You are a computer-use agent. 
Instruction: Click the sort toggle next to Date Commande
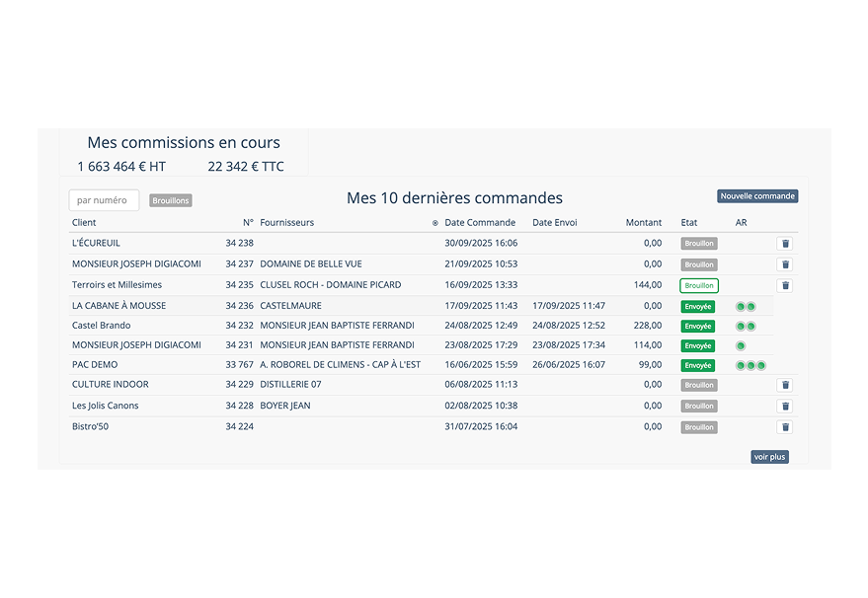435,222
